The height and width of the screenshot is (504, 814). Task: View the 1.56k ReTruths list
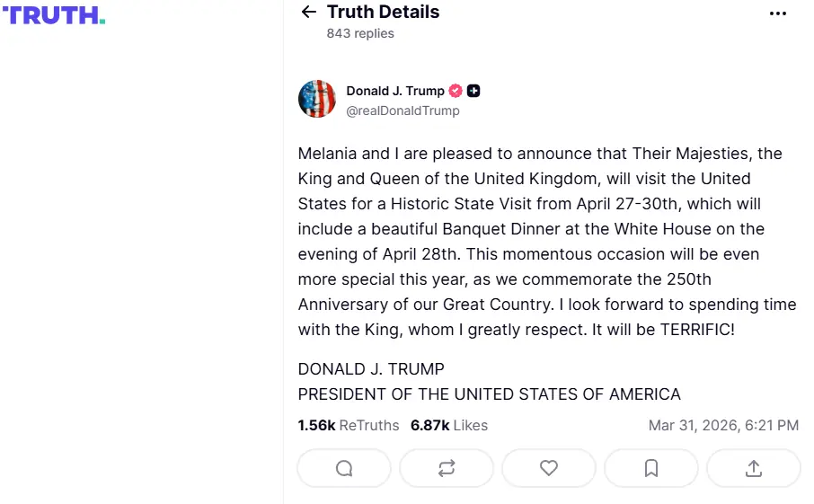pyautogui.click(x=349, y=425)
